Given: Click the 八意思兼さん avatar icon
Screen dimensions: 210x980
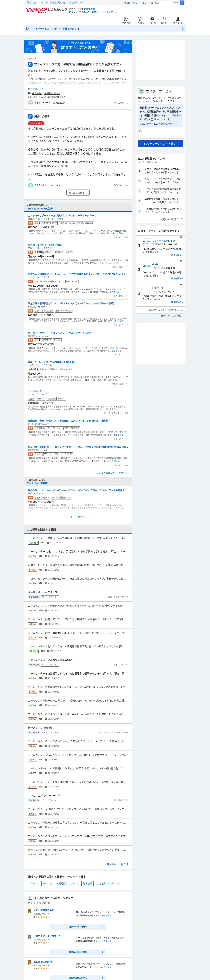Looking at the screenshot, I should pos(30,185).
